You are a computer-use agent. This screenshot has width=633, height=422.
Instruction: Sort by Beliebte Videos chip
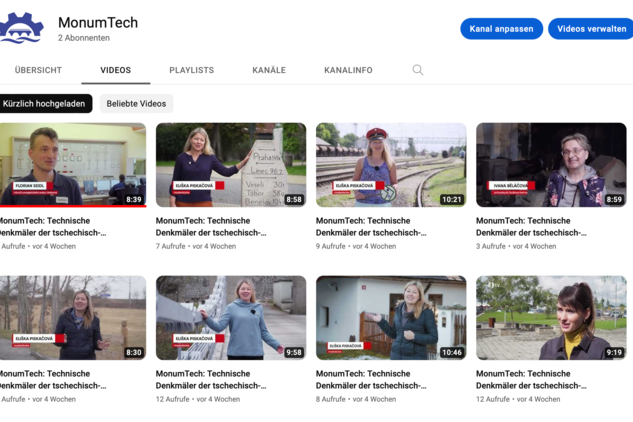(136, 104)
